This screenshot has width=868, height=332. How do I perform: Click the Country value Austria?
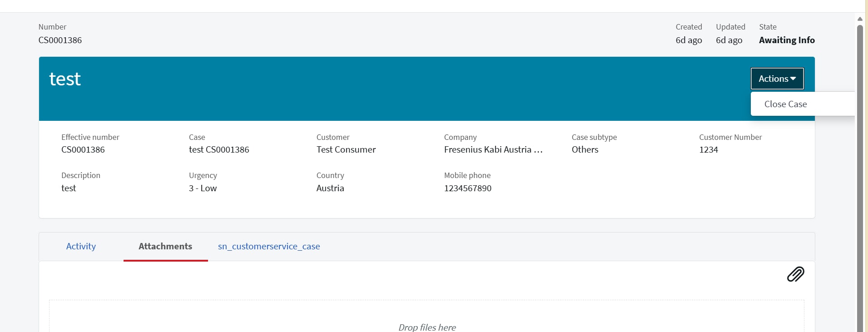click(330, 188)
